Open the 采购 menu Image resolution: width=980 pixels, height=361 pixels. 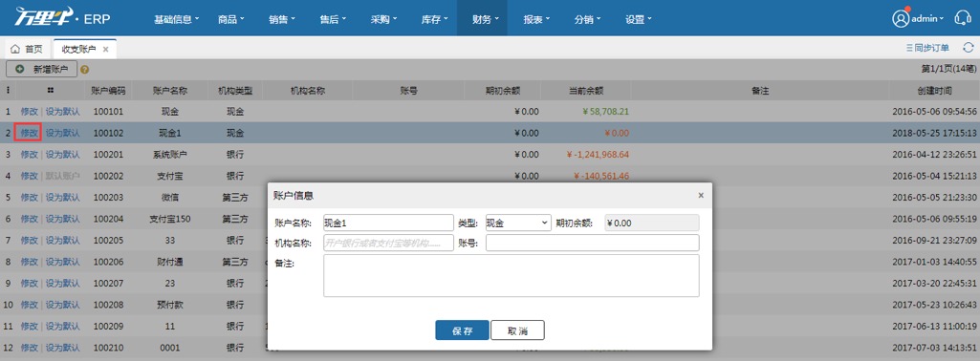pyautogui.click(x=383, y=19)
